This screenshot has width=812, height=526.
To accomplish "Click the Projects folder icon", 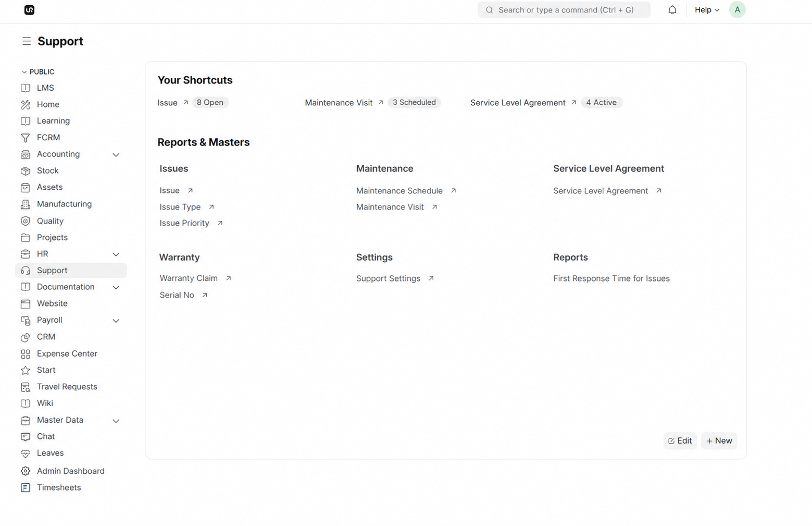I will (26, 238).
